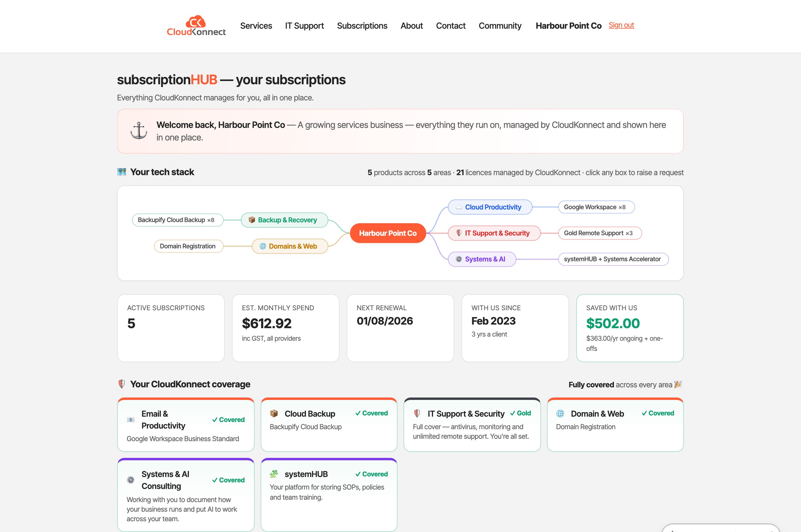Open the IT Support menu

tap(304, 26)
